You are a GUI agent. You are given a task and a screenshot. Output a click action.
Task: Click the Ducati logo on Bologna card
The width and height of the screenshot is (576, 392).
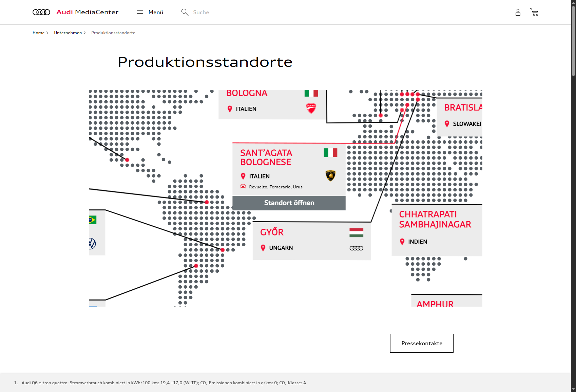coord(311,108)
